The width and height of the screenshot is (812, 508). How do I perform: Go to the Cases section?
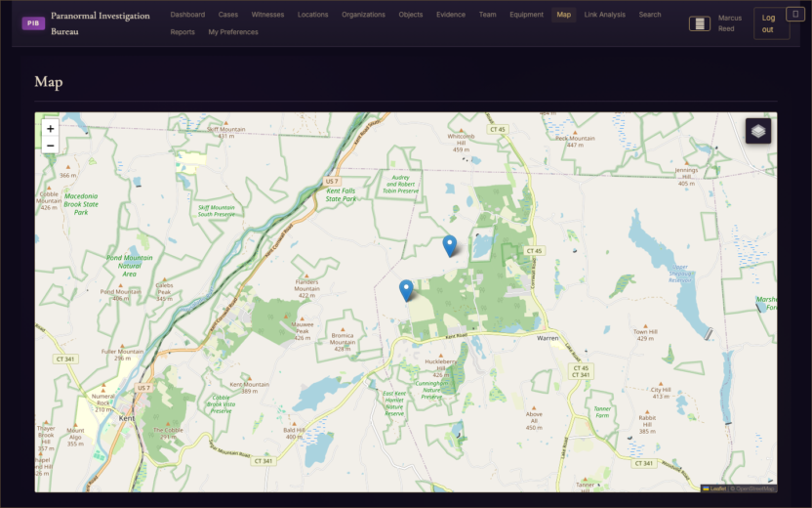pos(227,15)
